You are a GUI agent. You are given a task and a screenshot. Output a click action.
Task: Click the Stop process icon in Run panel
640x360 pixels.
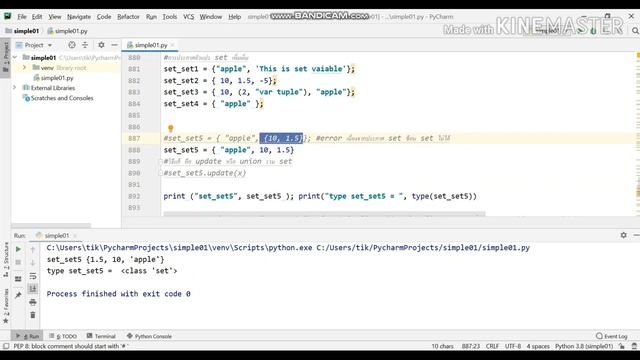[x=18, y=262]
